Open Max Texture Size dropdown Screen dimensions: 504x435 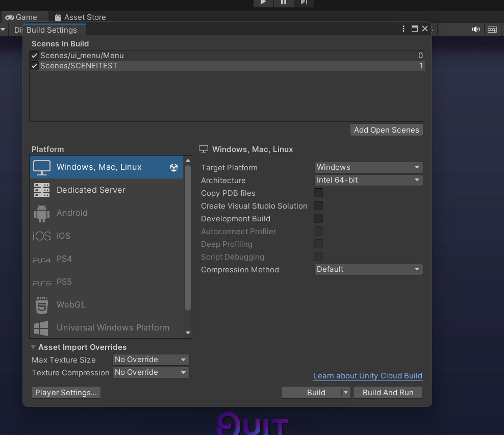coord(151,360)
